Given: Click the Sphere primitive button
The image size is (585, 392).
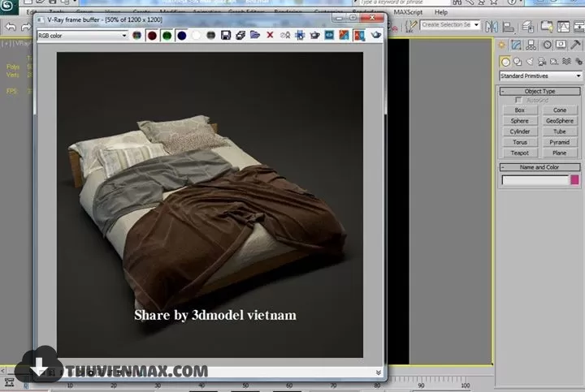Looking at the screenshot, I should point(520,121).
